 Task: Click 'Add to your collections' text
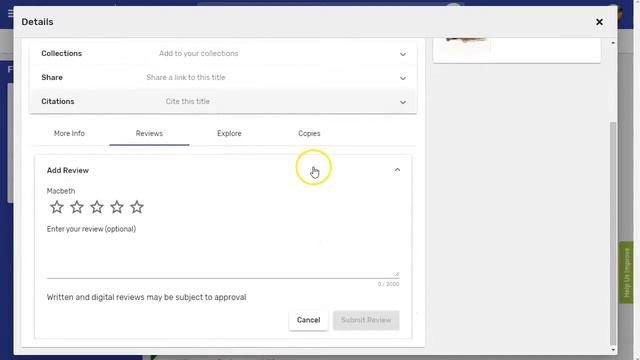[x=198, y=53]
